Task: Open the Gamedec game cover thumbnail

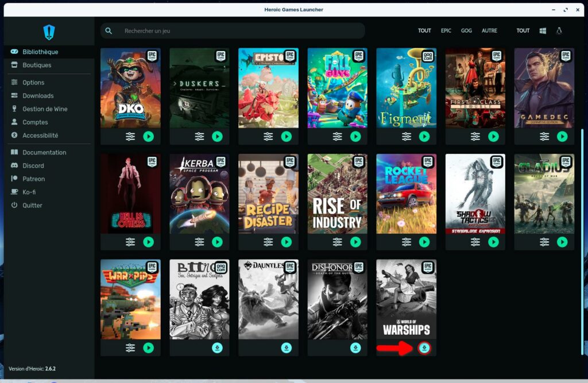Action: point(544,88)
